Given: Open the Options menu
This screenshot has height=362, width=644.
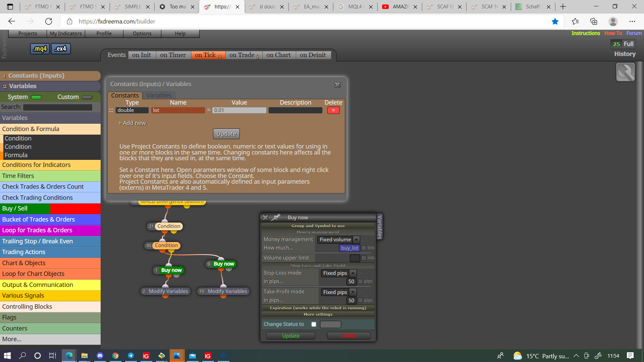Looking at the screenshot, I should pos(142,34).
